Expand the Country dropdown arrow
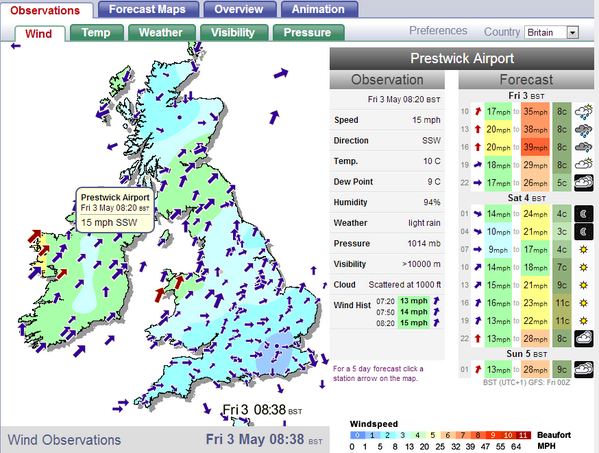The width and height of the screenshot is (599, 453). coord(572,33)
